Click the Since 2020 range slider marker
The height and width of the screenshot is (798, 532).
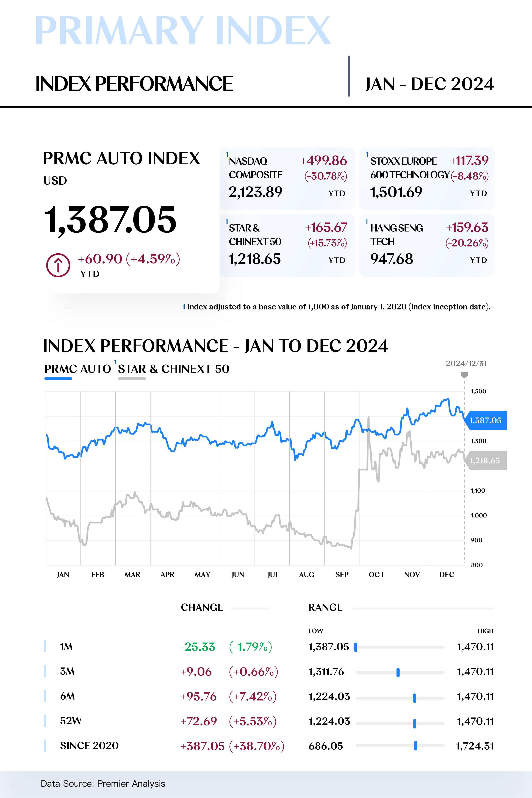coord(415,746)
